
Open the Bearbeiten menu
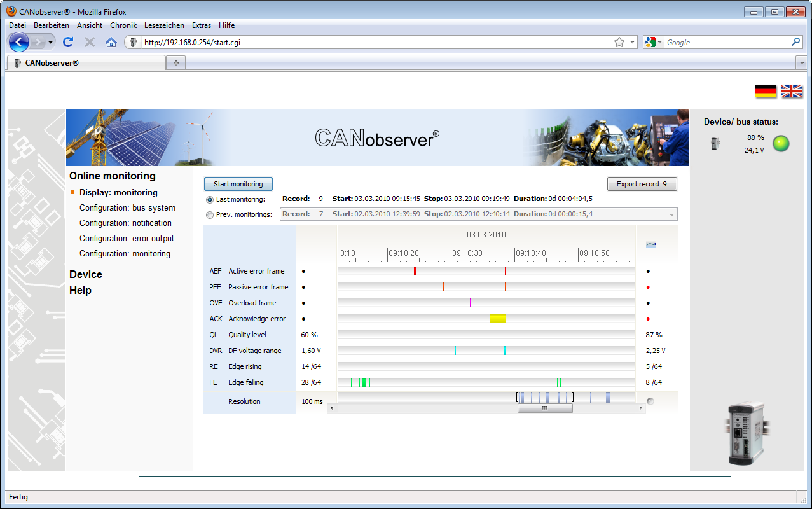(52, 25)
